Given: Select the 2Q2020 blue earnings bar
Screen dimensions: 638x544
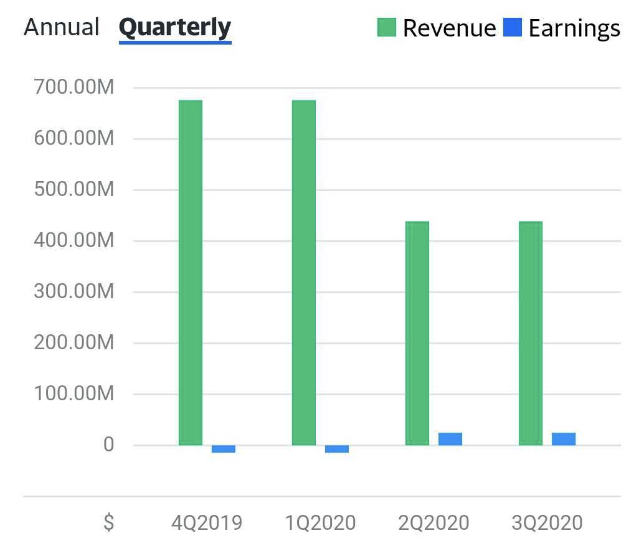Looking at the screenshot, I should [450, 439].
